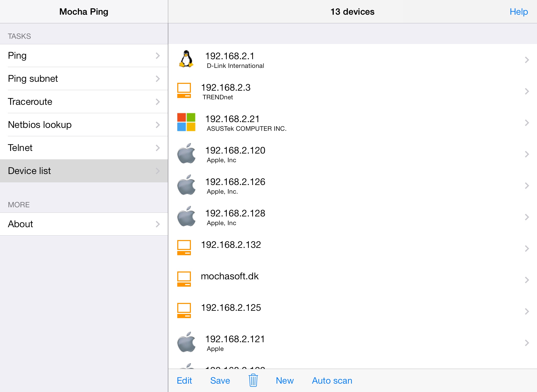Screen dimensions: 537x392
Task: Click the Ping subnet row chevron
Action: [x=158, y=79]
